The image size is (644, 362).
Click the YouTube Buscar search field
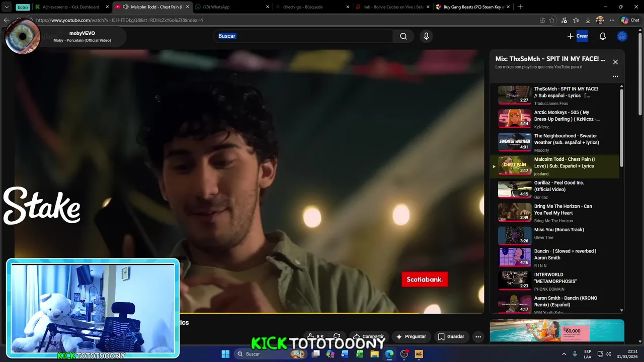point(303,36)
